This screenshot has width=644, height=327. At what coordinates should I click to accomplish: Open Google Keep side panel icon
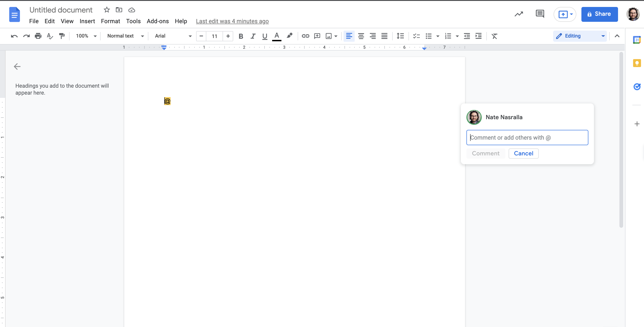point(637,63)
